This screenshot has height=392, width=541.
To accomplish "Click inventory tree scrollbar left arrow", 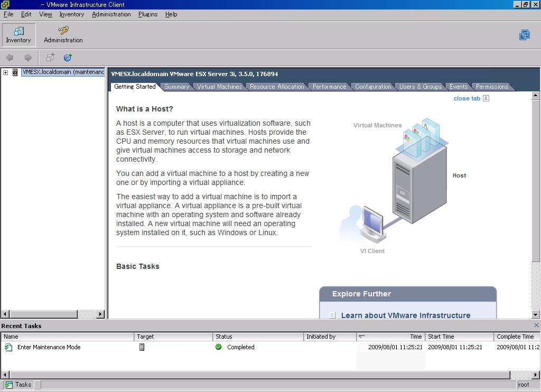I will point(5,314).
